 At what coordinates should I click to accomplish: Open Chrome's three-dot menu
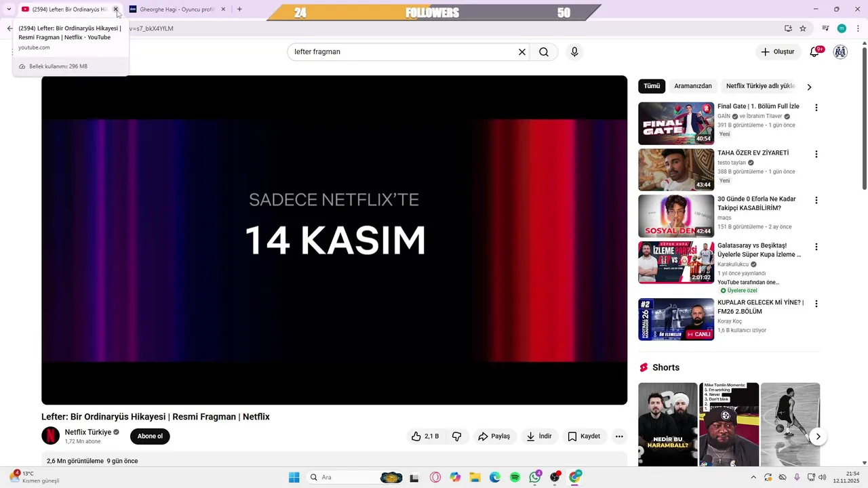point(859,28)
